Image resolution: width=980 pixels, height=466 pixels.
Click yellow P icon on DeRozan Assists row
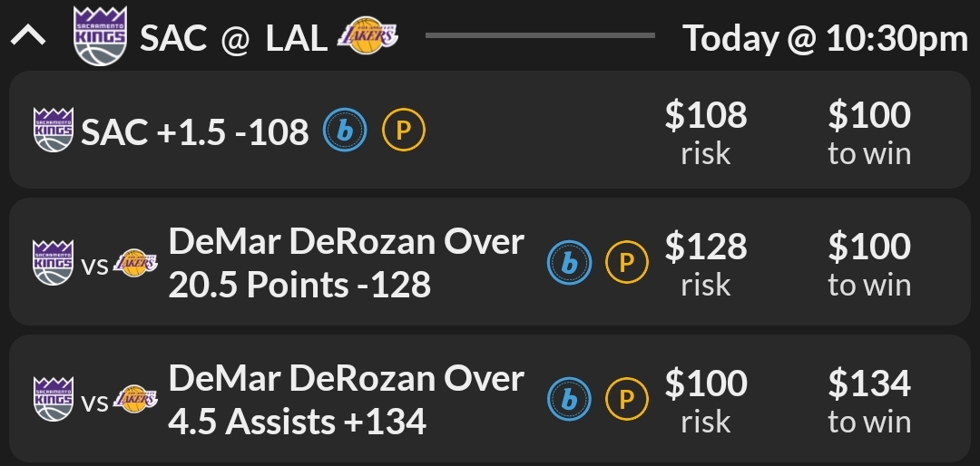pos(627,399)
